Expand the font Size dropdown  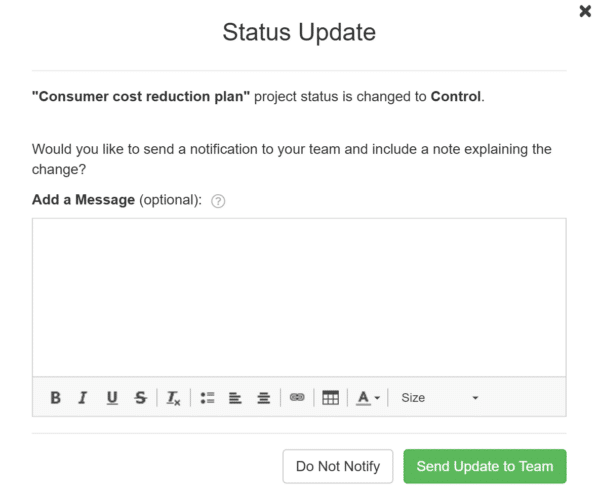(440, 398)
